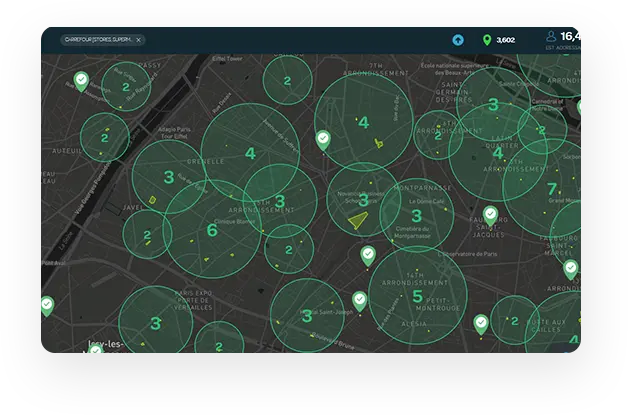Expand the 3-cluster at Paris Expo Porte de Versailles

(156, 323)
